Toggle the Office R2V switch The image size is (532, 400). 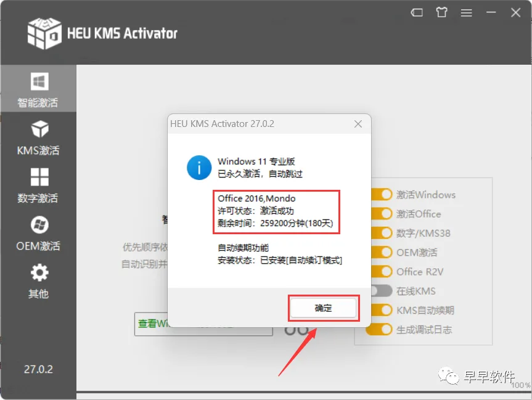pyautogui.click(x=382, y=271)
